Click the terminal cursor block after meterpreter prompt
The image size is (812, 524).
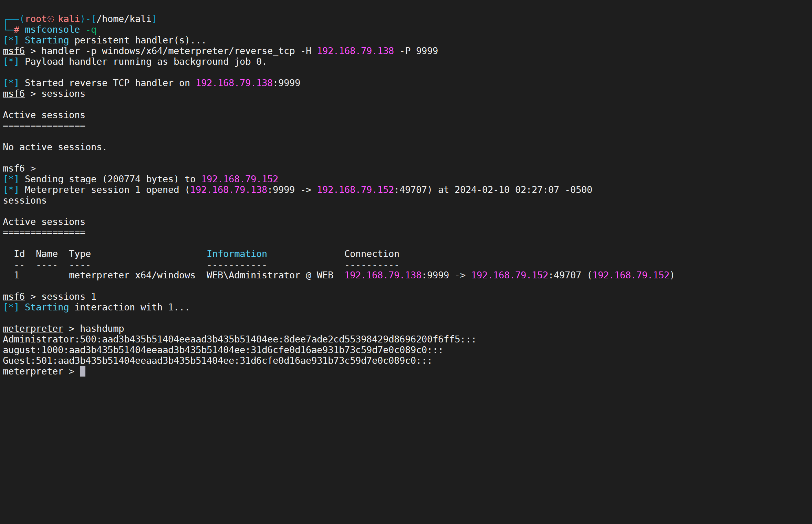click(83, 371)
